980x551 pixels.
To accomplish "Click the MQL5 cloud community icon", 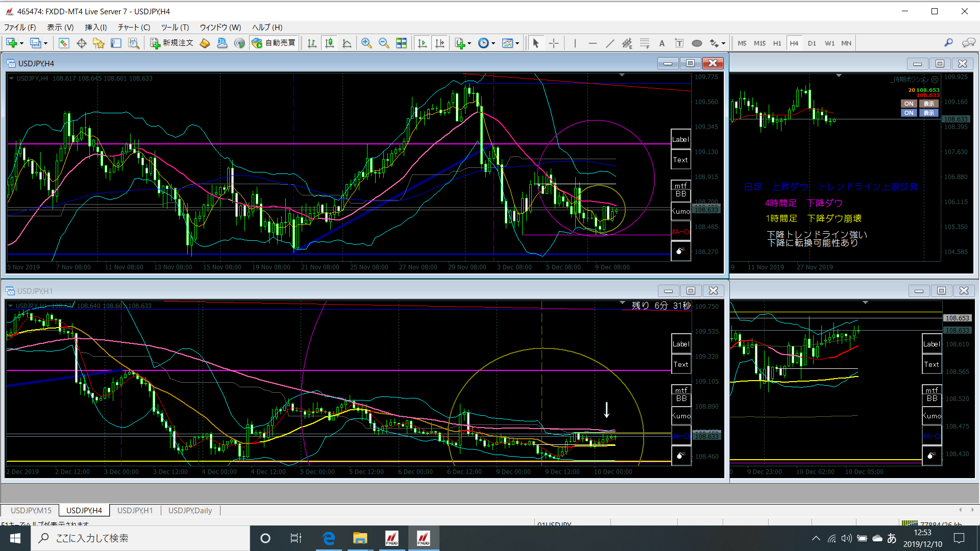I will pos(222,43).
